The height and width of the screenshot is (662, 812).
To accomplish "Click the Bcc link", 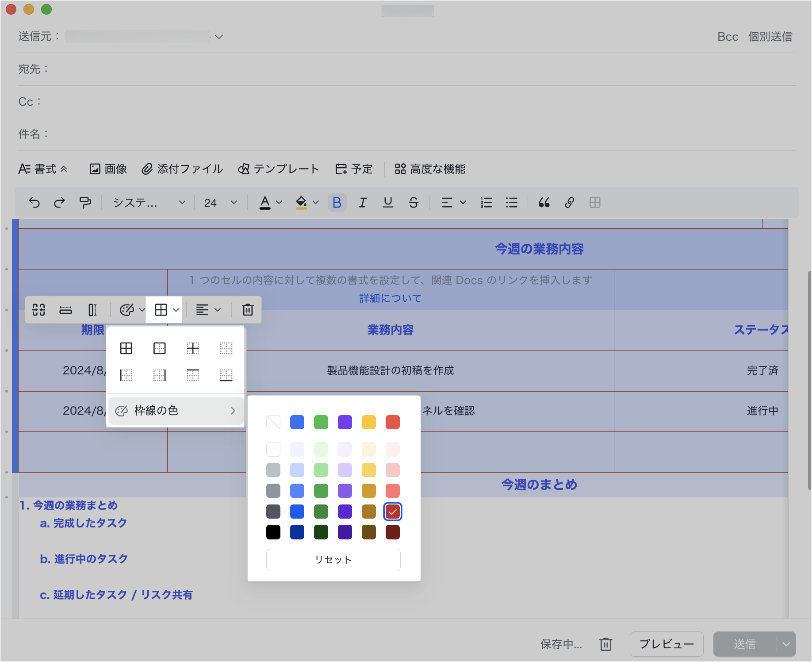I will (728, 37).
